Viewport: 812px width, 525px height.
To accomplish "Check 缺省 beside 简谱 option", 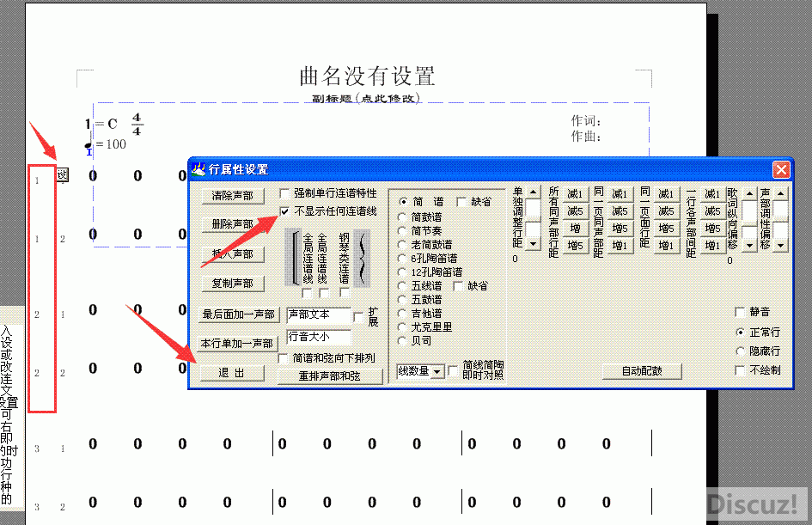I will (x=461, y=201).
